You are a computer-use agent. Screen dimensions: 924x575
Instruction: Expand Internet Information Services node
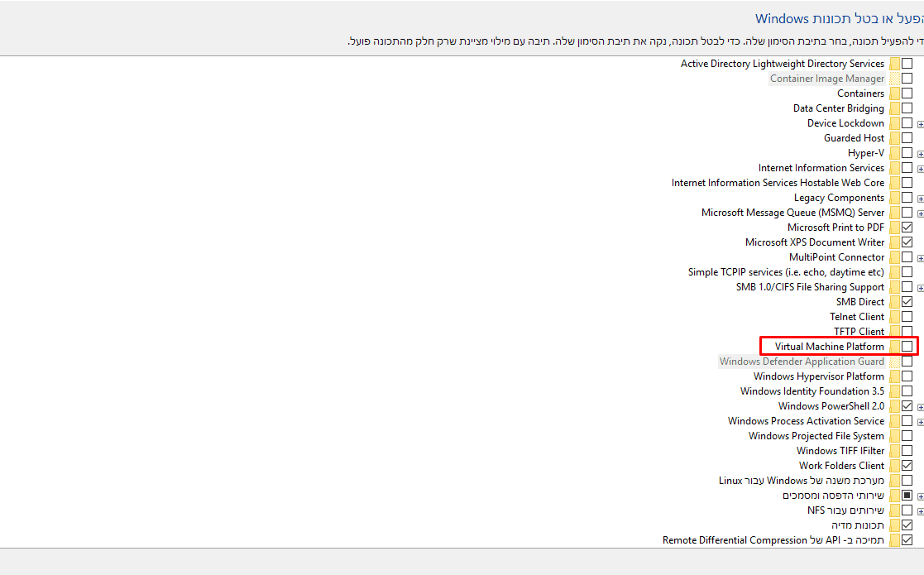[920, 169]
